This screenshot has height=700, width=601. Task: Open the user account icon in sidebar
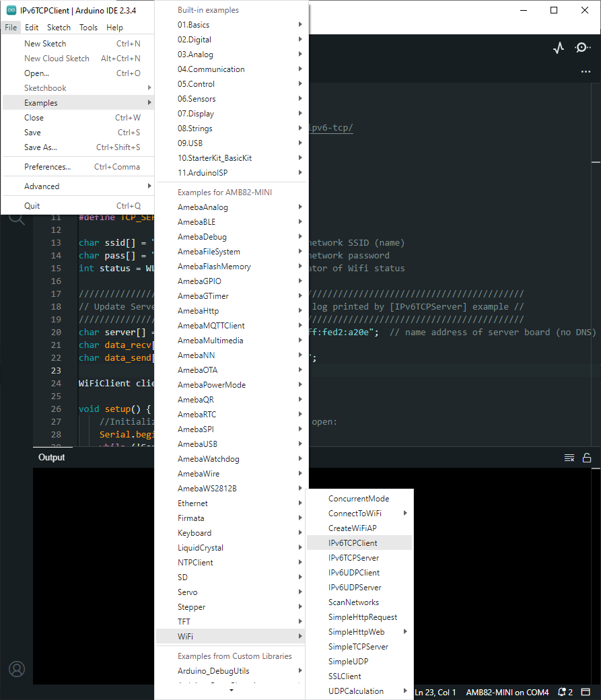point(17,669)
